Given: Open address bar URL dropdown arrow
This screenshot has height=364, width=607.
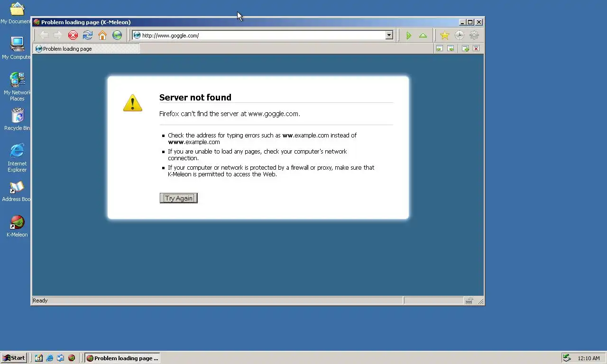Looking at the screenshot, I should pyautogui.click(x=389, y=35).
